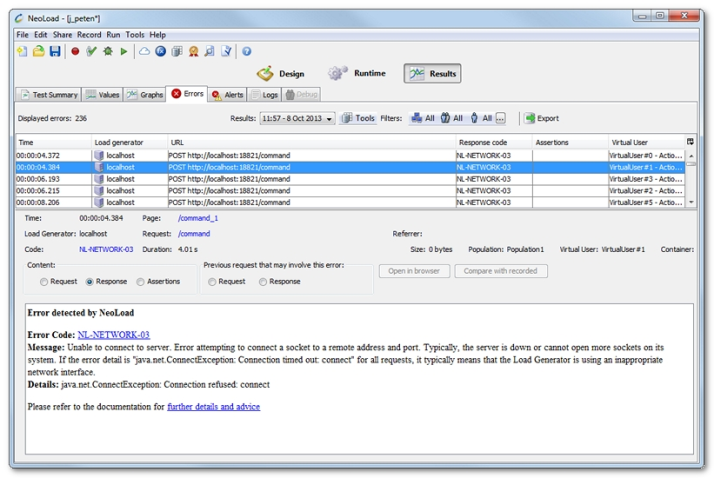Viewport: 714px width, 478px height.
Task: Click the Export button
Action: click(x=541, y=118)
